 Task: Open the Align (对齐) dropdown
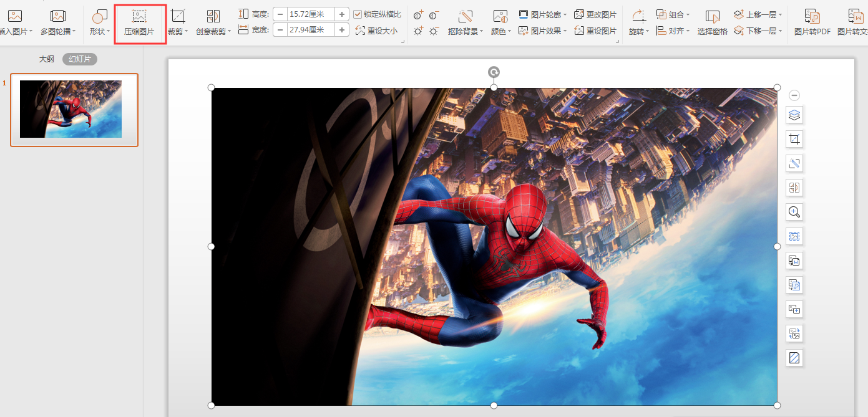tap(673, 31)
